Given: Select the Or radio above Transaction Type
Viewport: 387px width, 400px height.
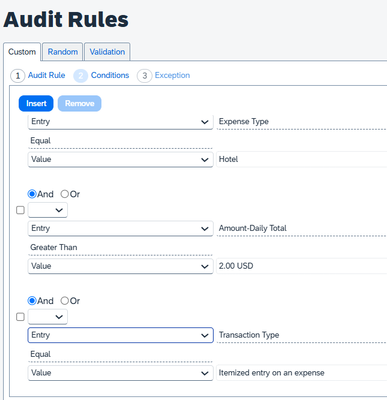Looking at the screenshot, I should coord(64,301).
